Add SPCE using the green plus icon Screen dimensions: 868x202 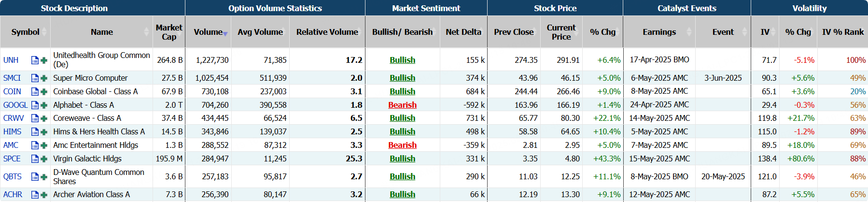pos(44,159)
